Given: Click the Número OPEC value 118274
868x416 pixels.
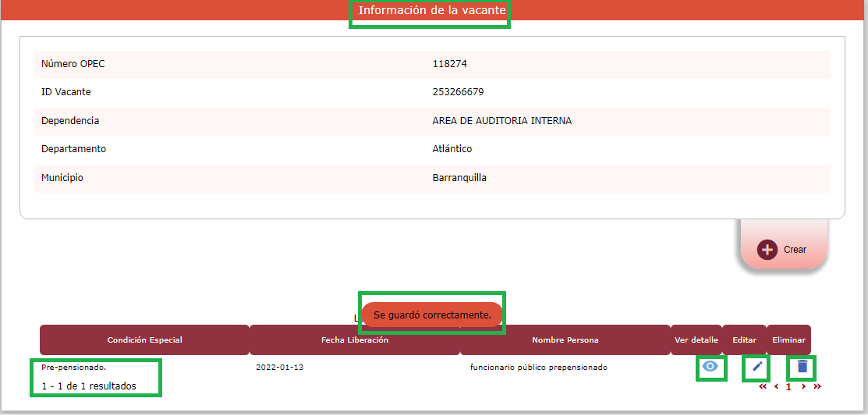Looking at the screenshot, I should click(x=449, y=64).
